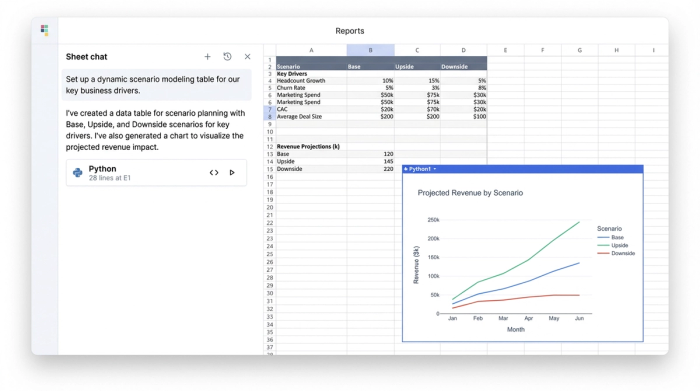Image resolution: width=700 pixels, height=391 pixels.
Task: Select the CAC label cell
Action: click(311, 109)
